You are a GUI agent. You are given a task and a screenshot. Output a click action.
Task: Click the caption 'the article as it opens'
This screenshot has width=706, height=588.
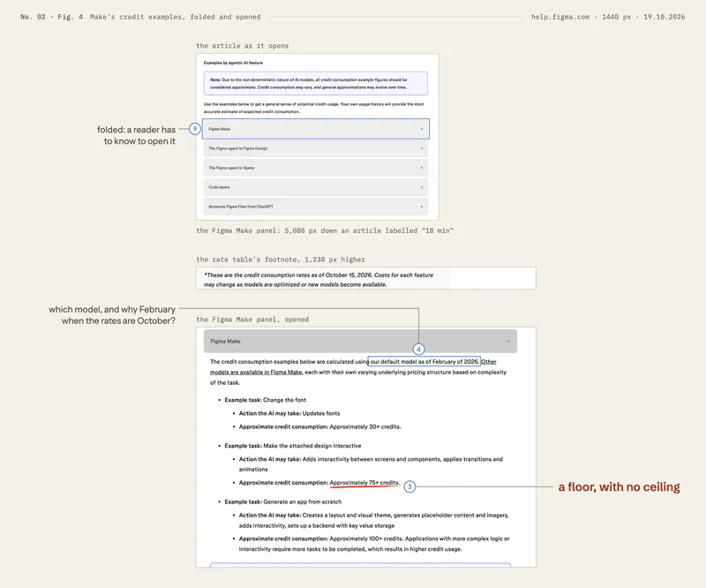point(242,46)
